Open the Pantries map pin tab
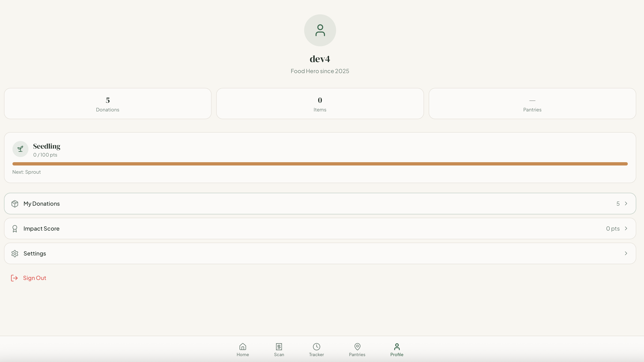Screen dimensions: 644x362 (x=357, y=349)
